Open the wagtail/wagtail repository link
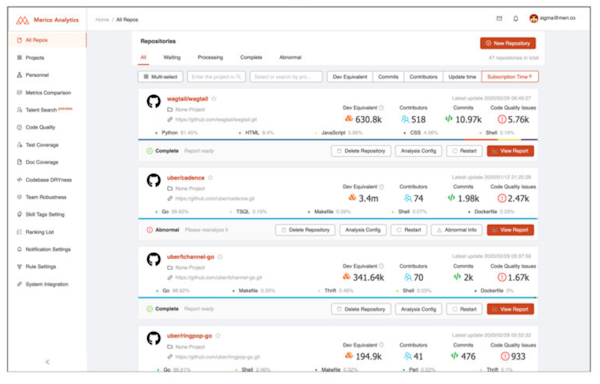600x384 pixels. 188,99
